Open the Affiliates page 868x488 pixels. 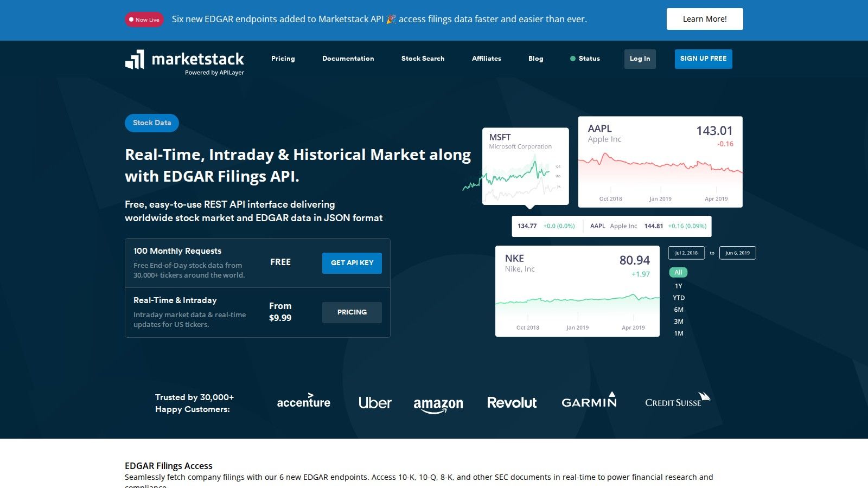487,59
